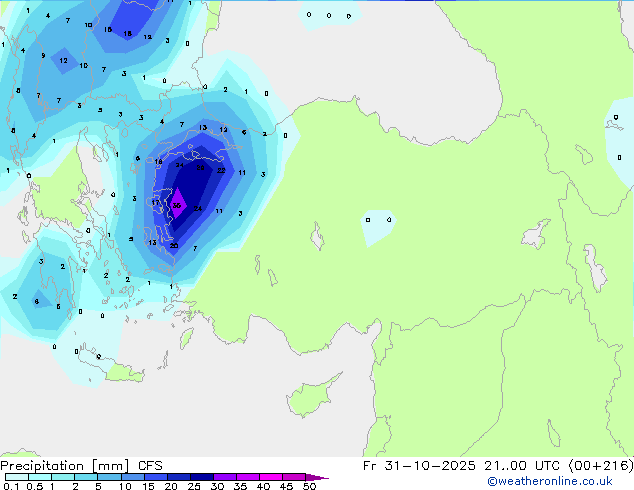Click the '9' precipitation value on the map
The height and width of the screenshot is (490, 634).
[43, 55]
